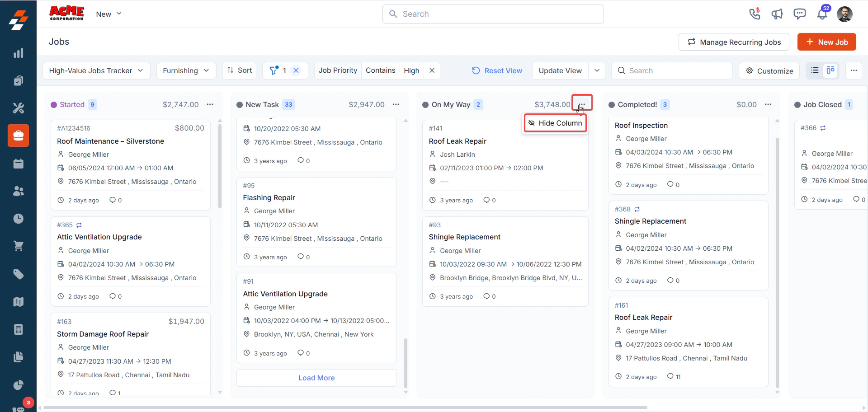Clear the active filter count
Screen dimensions: 868x412
pos(296,70)
